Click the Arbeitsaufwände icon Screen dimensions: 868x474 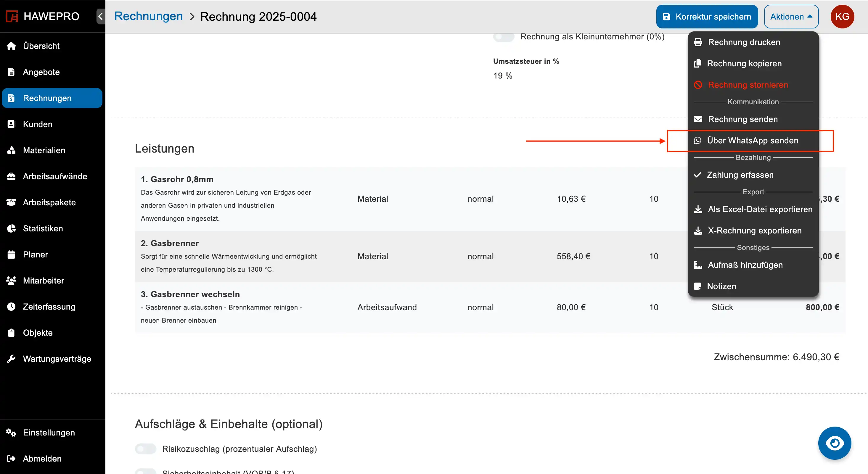[x=12, y=176]
